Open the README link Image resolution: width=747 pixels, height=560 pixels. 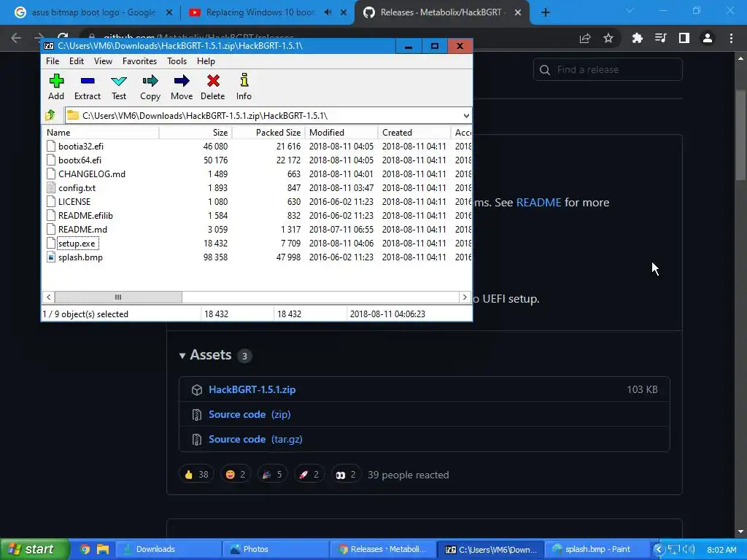[539, 203]
